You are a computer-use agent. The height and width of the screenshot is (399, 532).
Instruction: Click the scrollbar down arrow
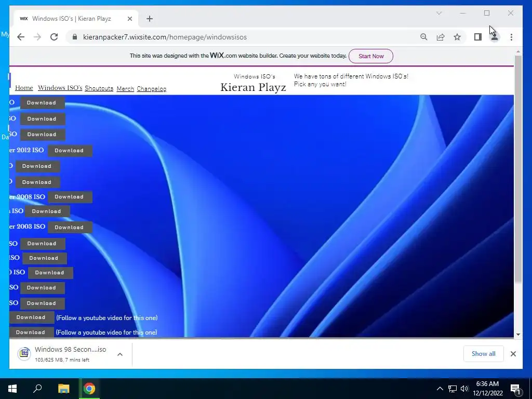(518, 334)
